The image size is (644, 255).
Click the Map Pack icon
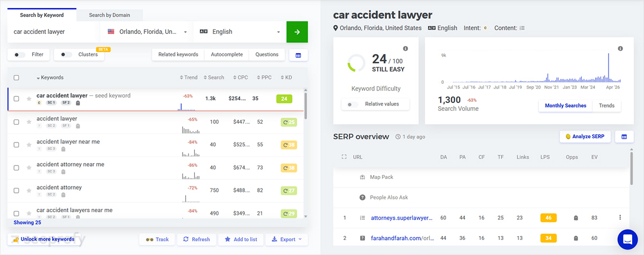click(x=363, y=177)
